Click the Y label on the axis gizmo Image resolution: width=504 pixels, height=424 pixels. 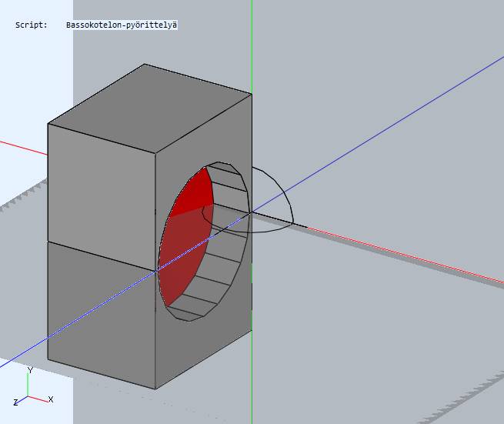tap(30, 370)
